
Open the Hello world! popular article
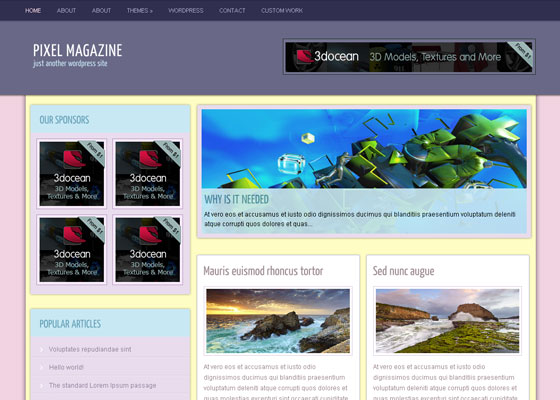pyautogui.click(x=66, y=367)
